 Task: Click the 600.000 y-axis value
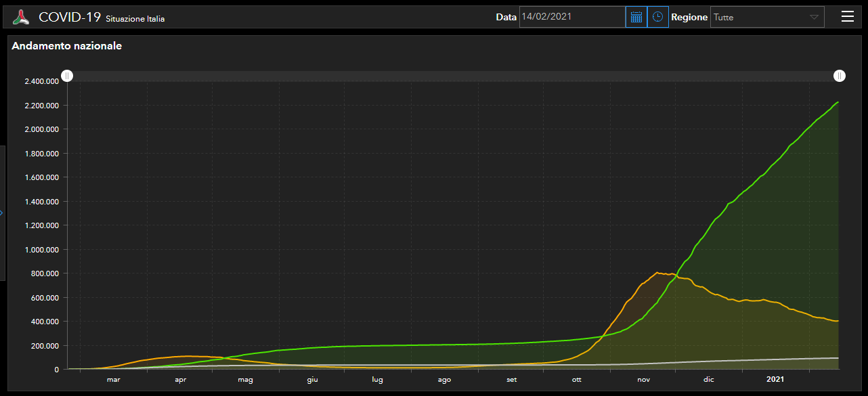[x=45, y=298]
